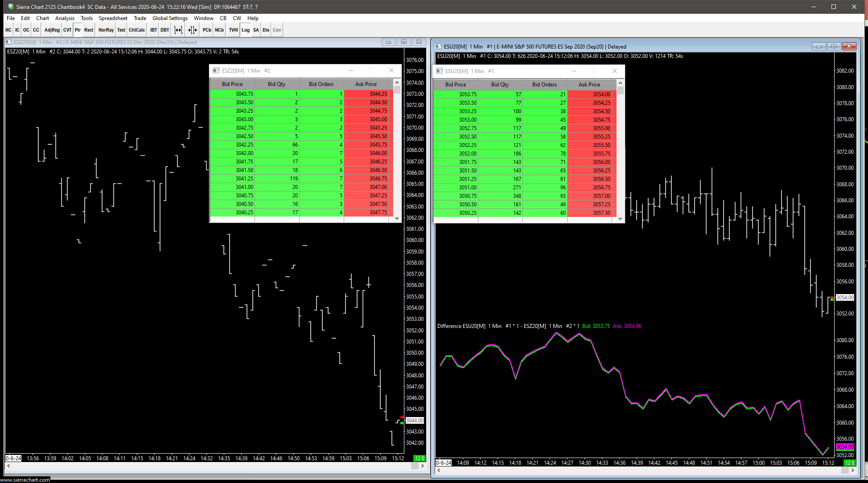The height and width of the screenshot is (483, 868).
Task: Click the Bid Qty column header in ESZ20 table
Action: pos(276,84)
